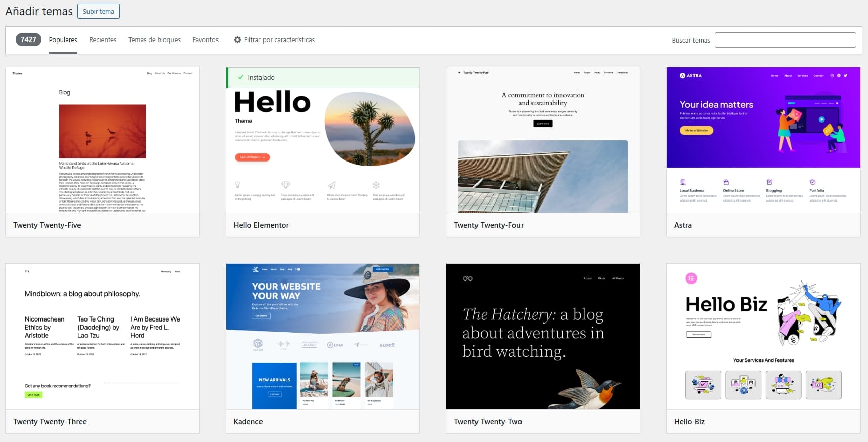Screen dimensions: 868x442
Task: Click the Hello Elementor theme name
Action: 261,225
